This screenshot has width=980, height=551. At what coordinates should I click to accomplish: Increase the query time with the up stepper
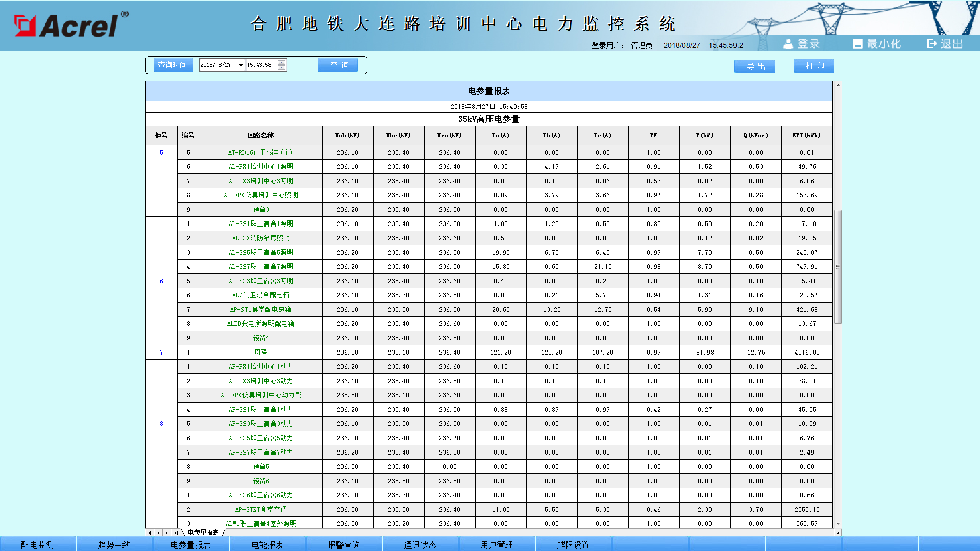[282, 63]
